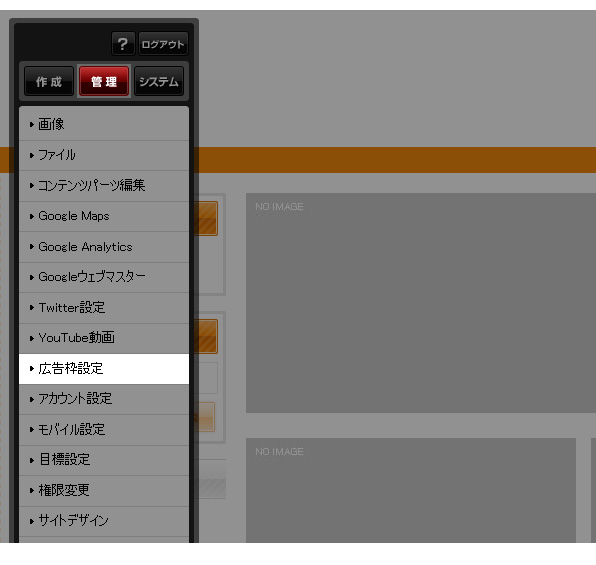Click the ログアウト logout button
The width and height of the screenshot is (596, 565).
163,44
